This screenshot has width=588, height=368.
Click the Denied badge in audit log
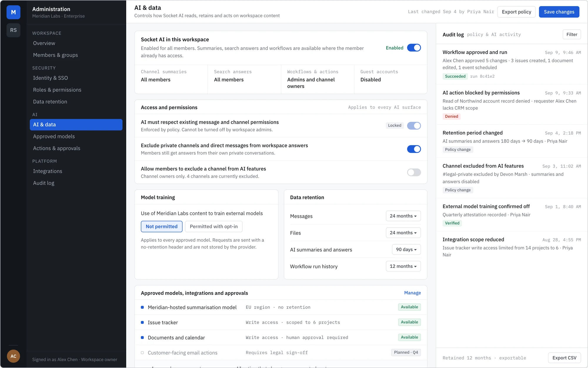coord(451,116)
